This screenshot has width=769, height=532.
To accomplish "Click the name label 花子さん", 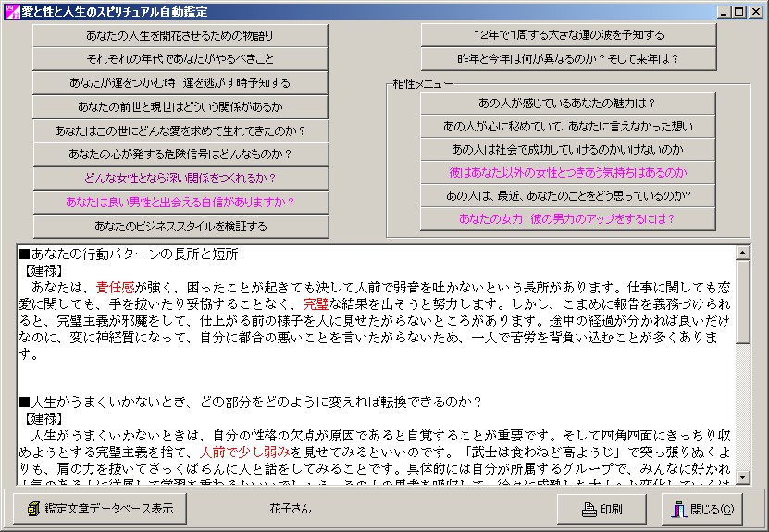I will [291, 509].
